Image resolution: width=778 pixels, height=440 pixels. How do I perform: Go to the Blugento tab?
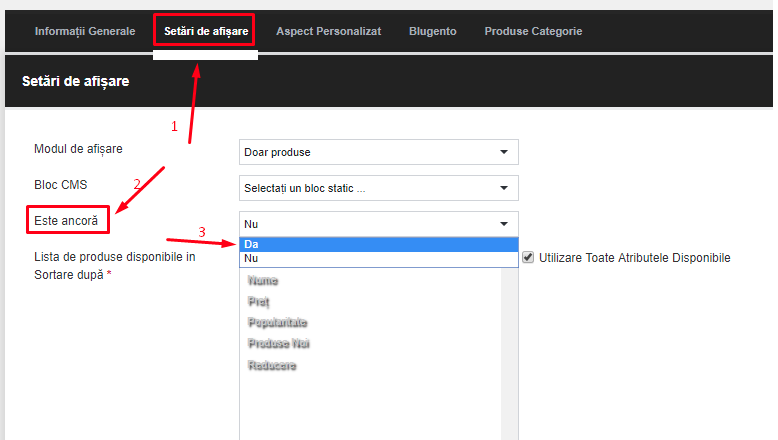point(433,31)
